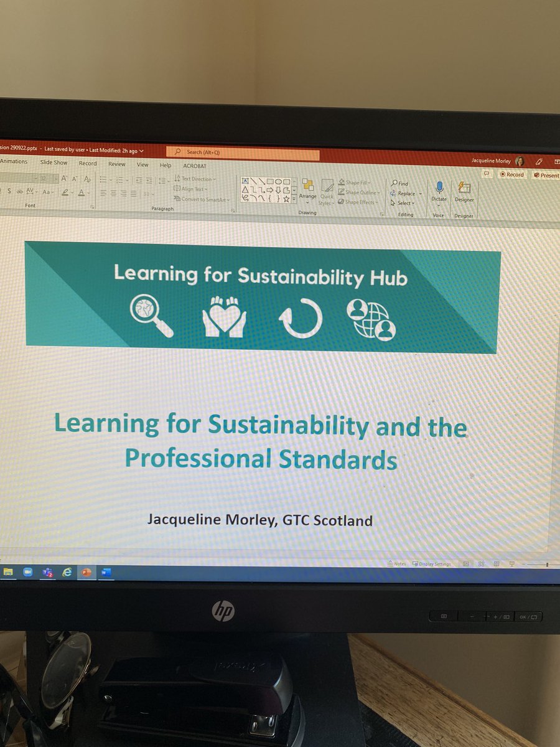Open the Record tab
Viewport: 560px width, 747px height.
(88, 163)
